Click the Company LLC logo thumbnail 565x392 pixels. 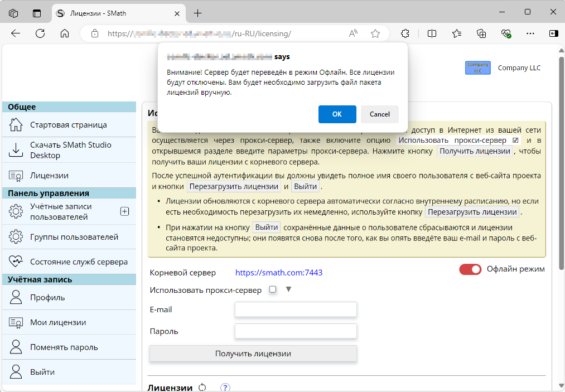point(478,67)
